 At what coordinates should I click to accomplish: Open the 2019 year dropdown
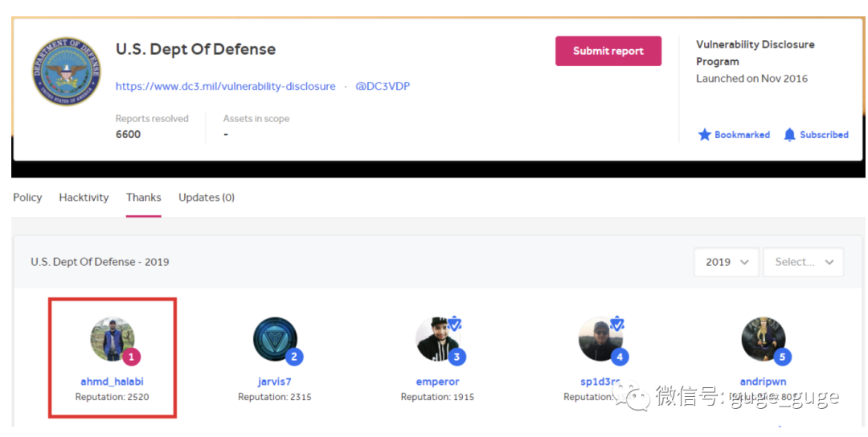pos(727,262)
